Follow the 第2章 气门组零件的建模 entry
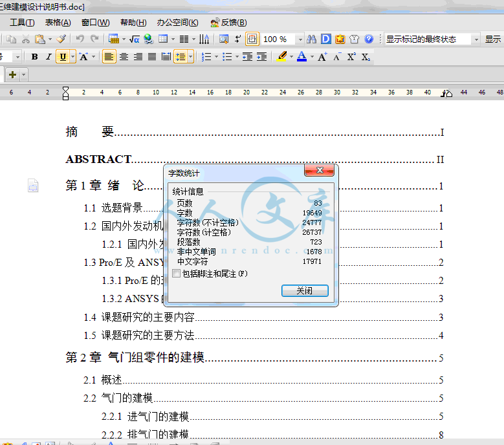The height and width of the screenshot is (445, 504). click(x=254, y=357)
